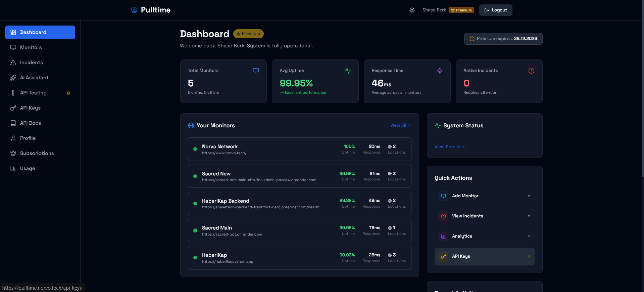
Task: Click the Premium expires 28.12.2026 badge
Action: point(503,39)
